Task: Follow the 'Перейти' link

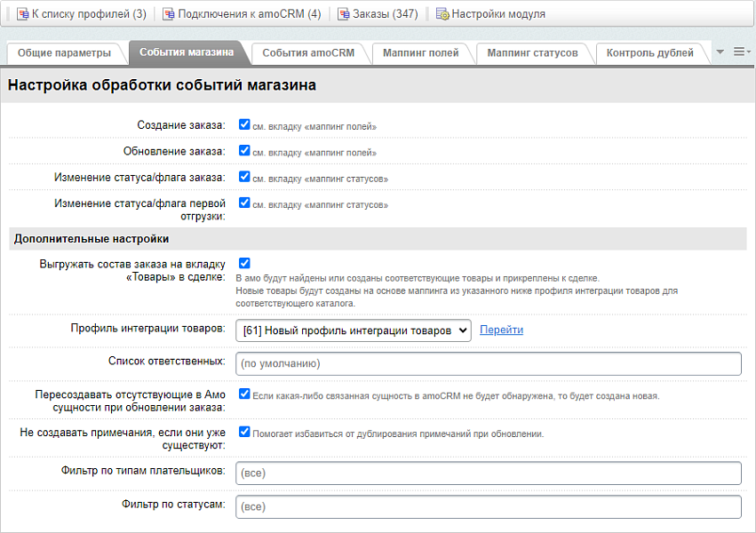Action: click(501, 330)
